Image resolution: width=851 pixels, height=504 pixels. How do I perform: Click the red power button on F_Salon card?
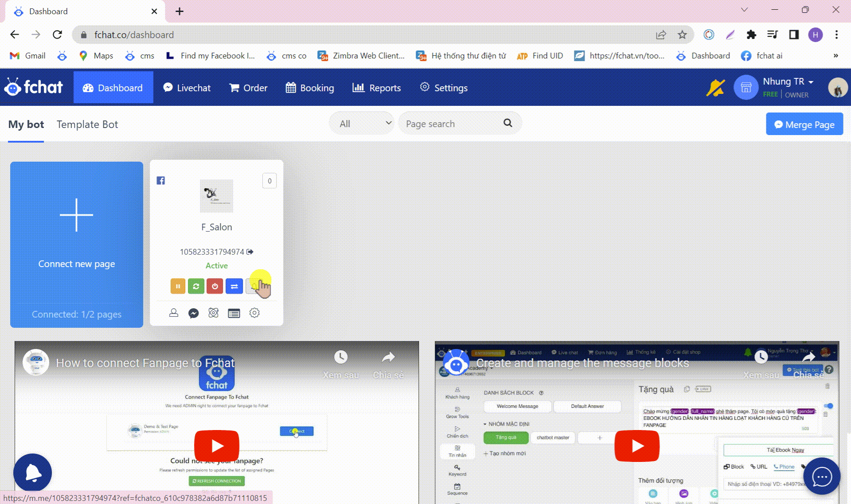click(x=215, y=286)
